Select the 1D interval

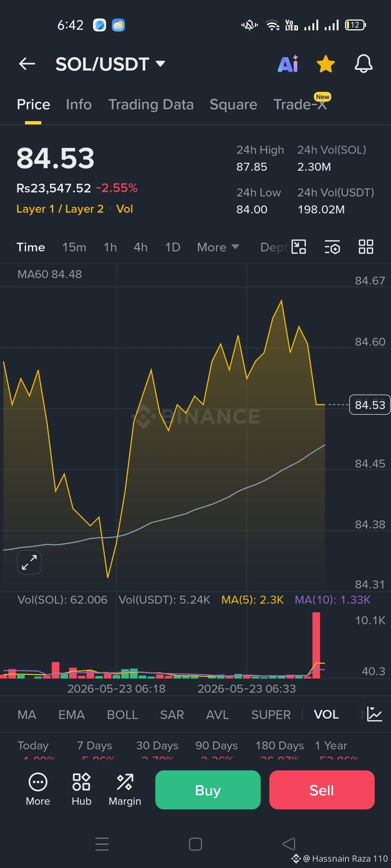click(173, 247)
